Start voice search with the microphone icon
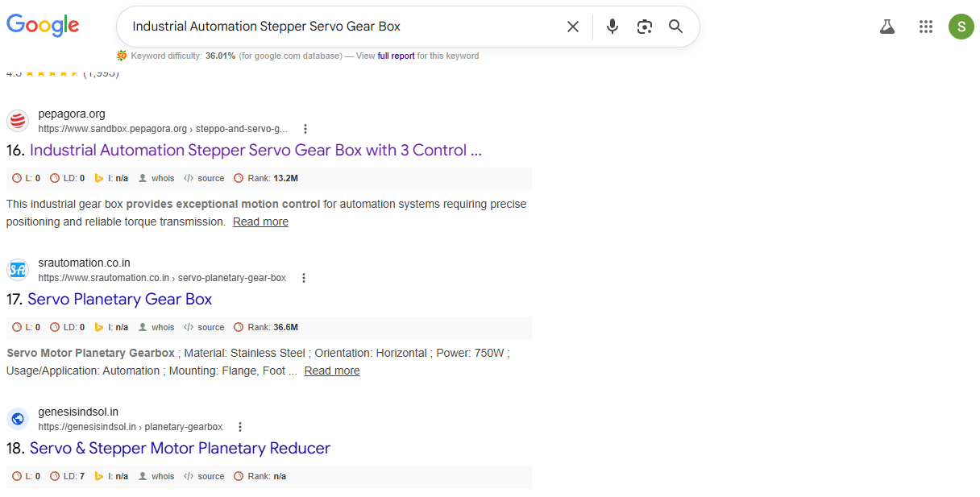The width and height of the screenshot is (980, 497). click(x=612, y=27)
